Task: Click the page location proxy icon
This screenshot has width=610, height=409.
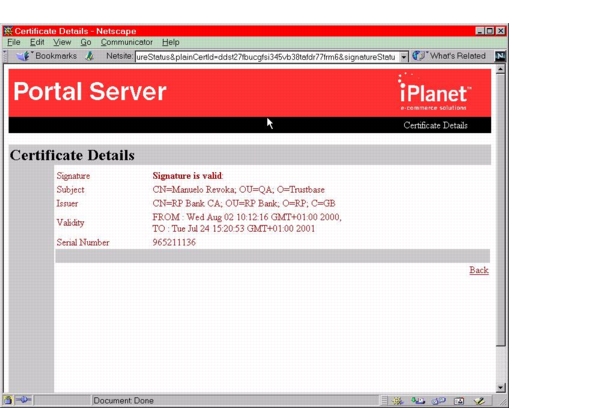Action: click(90, 56)
